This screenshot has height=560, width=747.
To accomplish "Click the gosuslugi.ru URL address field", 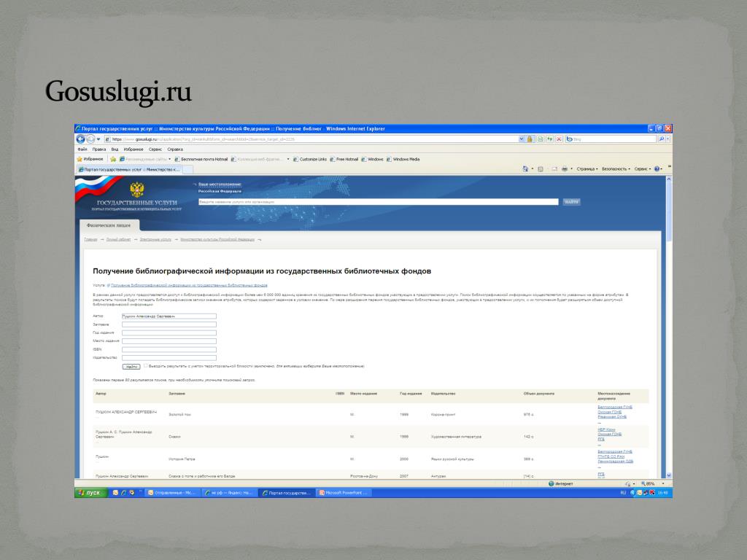I will [312, 139].
